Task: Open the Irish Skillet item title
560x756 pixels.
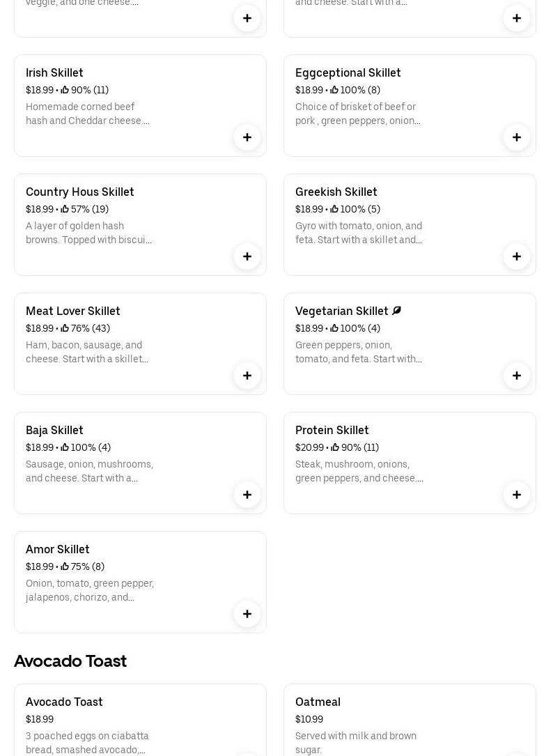Action: (x=54, y=72)
